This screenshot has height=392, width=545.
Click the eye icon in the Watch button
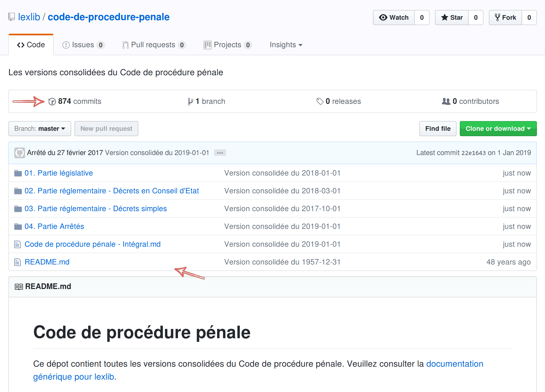383,18
